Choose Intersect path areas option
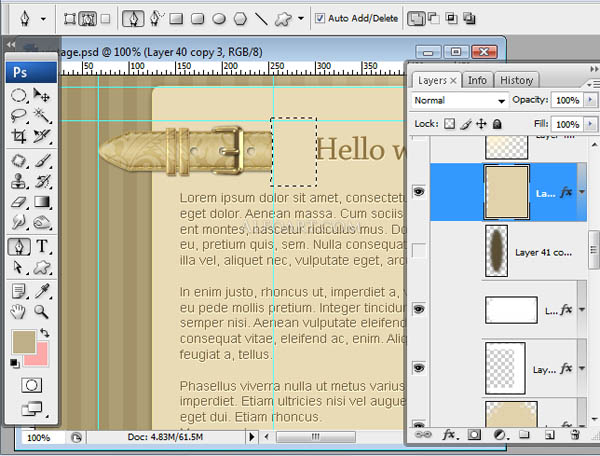 tap(452, 18)
